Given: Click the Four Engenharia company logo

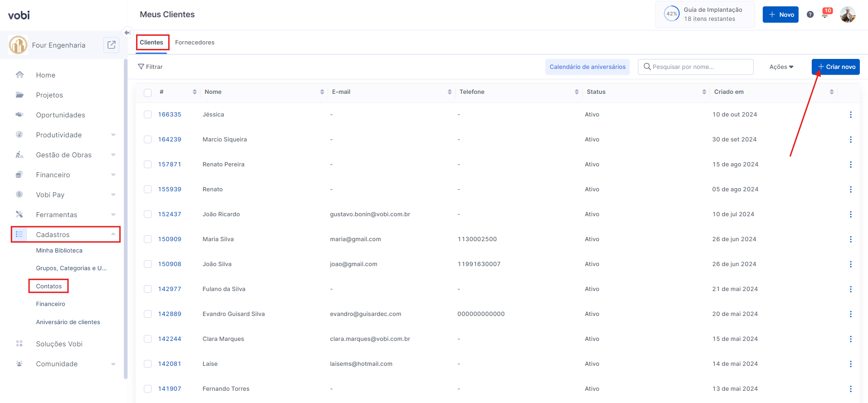Looking at the screenshot, I should point(18,45).
